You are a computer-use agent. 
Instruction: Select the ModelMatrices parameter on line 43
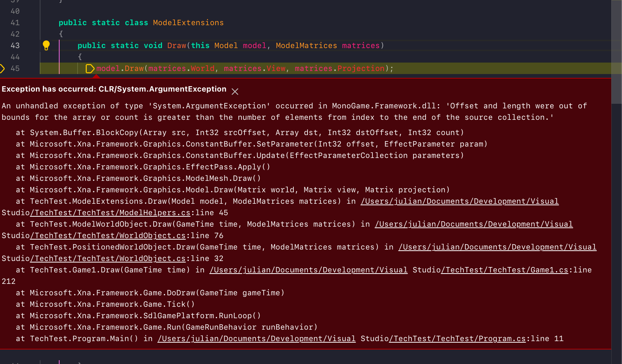point(306,45)
